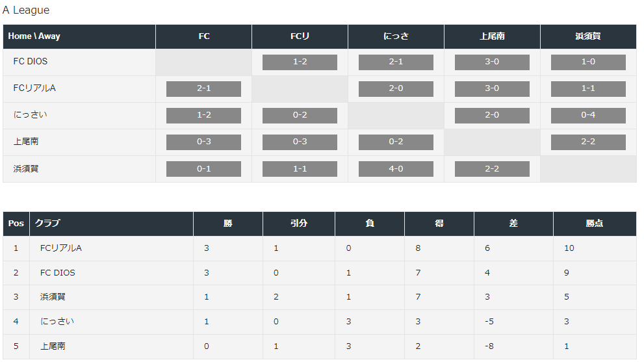This screenshot has width=644, height=362.
Task: Select 浜須賀 vs にっさ 4-0 score
Action: (396, 169)
